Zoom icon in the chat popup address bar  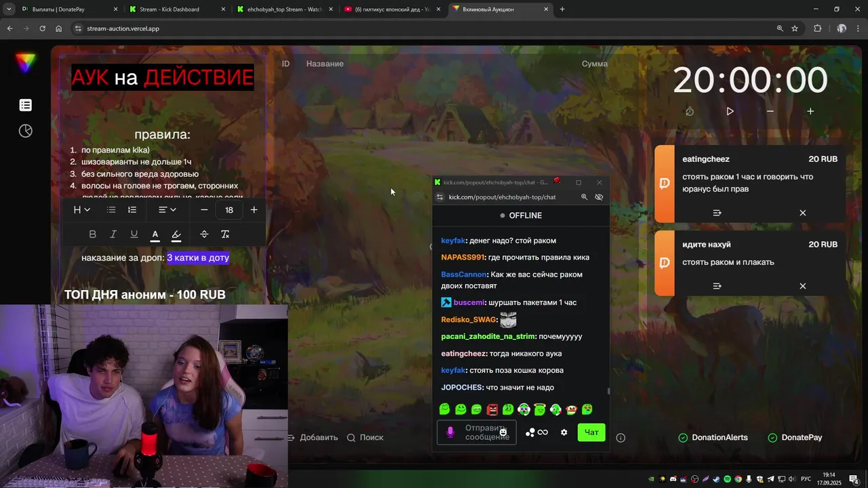(x=584, y=197)
